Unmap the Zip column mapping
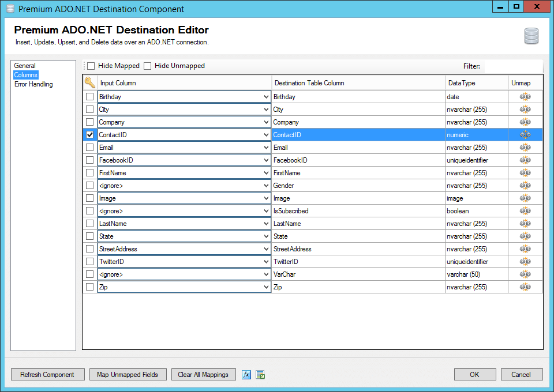 tap(525, 287)
